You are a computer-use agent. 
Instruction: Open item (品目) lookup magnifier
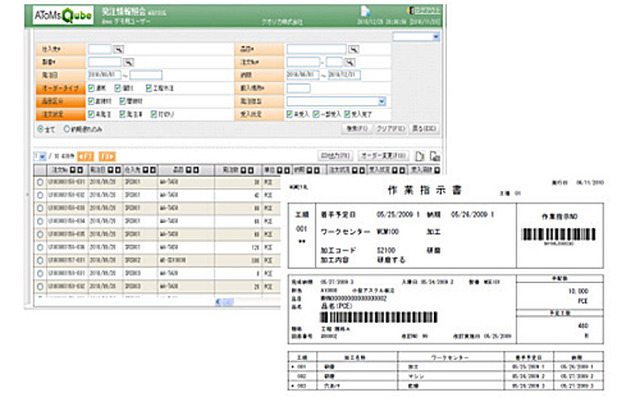point(353,49)
